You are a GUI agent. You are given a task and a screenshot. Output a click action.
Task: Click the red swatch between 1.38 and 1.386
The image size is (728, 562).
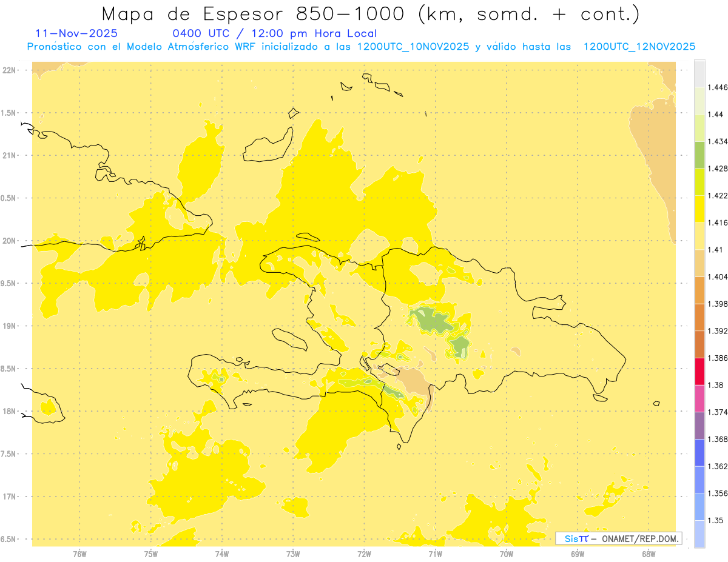(699, 372)
